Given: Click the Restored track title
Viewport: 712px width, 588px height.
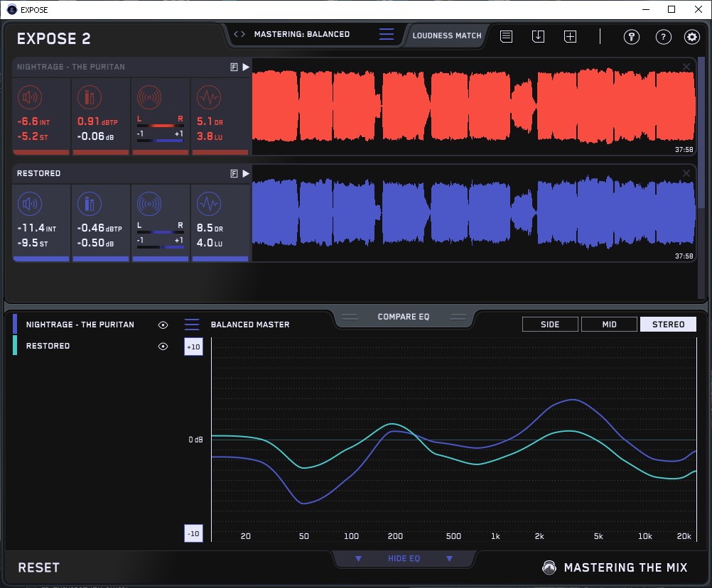Looking at the screenshot, I should [38, 173].
